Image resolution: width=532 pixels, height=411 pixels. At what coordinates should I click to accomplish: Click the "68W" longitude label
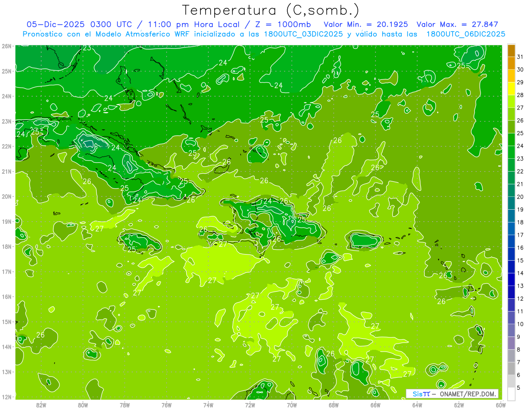[x=334, y=405]
